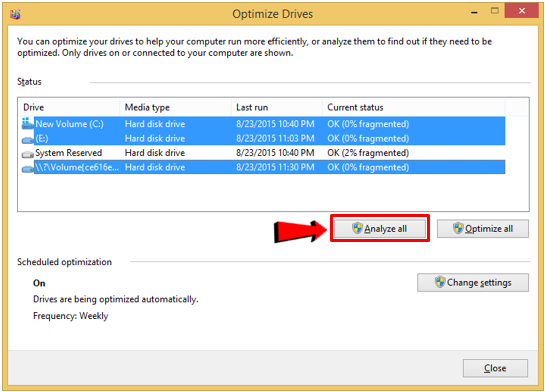The width and height of the screenshot is (545, 392).
Task: Select the System Reserved row
Action: click(263, 153)
